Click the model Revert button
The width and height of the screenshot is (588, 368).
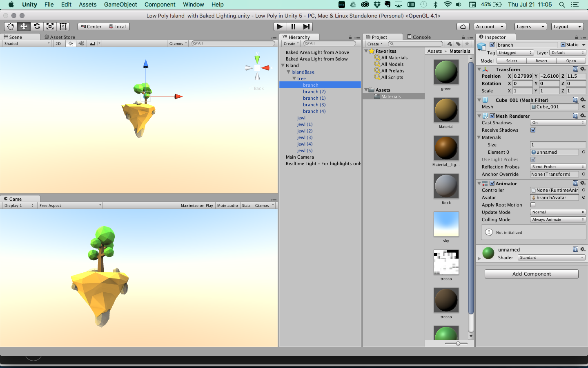[x=541, y=61]
